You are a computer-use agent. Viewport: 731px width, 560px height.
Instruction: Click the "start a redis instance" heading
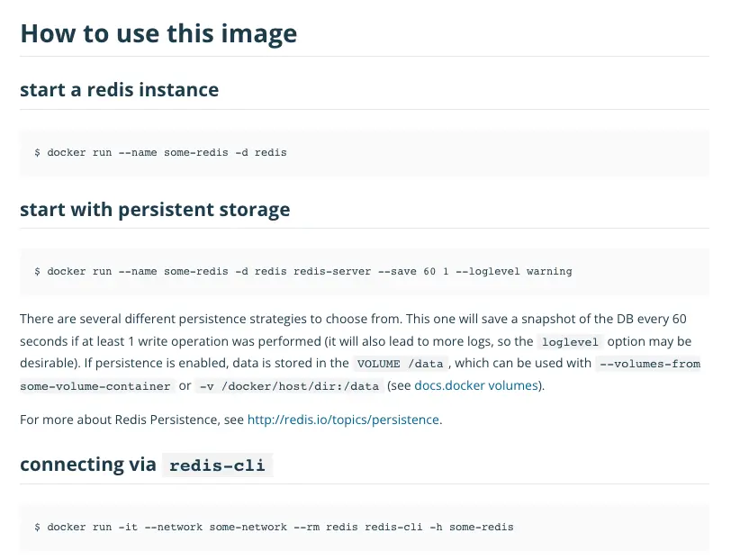tap(119, 90)
